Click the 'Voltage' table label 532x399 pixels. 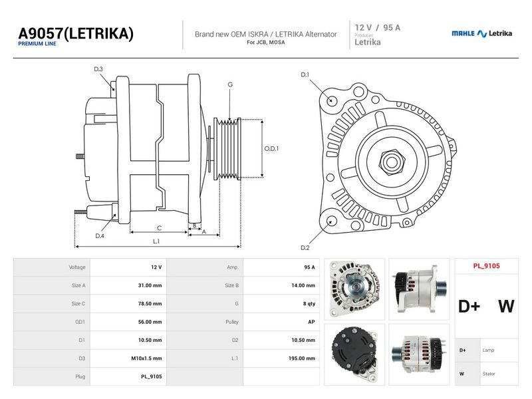pos(77,267)
